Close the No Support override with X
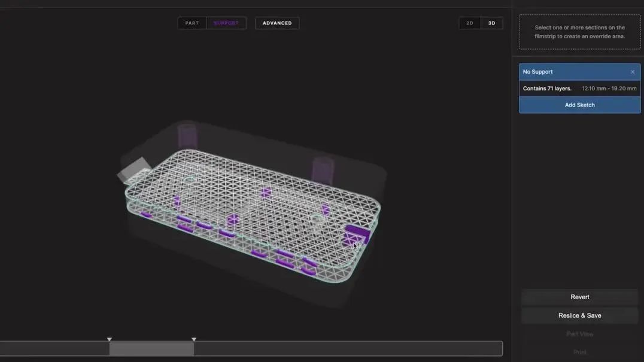 coord(633,72)
